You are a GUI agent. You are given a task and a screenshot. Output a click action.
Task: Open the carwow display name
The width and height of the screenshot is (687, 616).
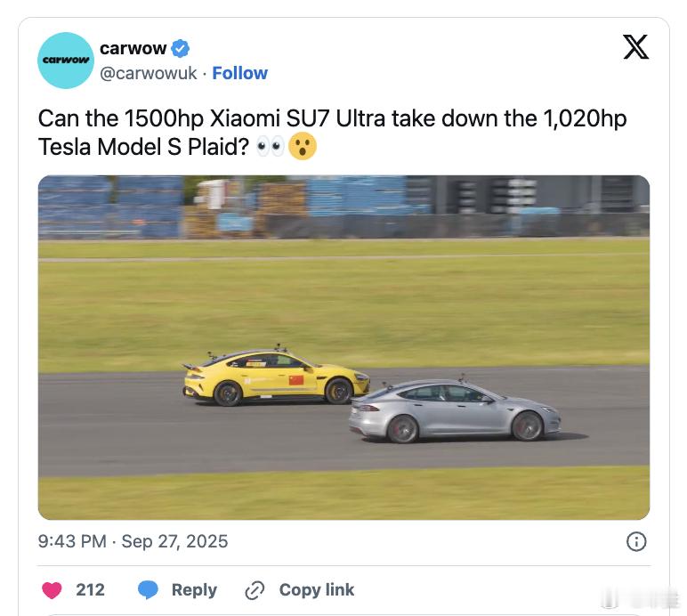(x=133, y=48)
